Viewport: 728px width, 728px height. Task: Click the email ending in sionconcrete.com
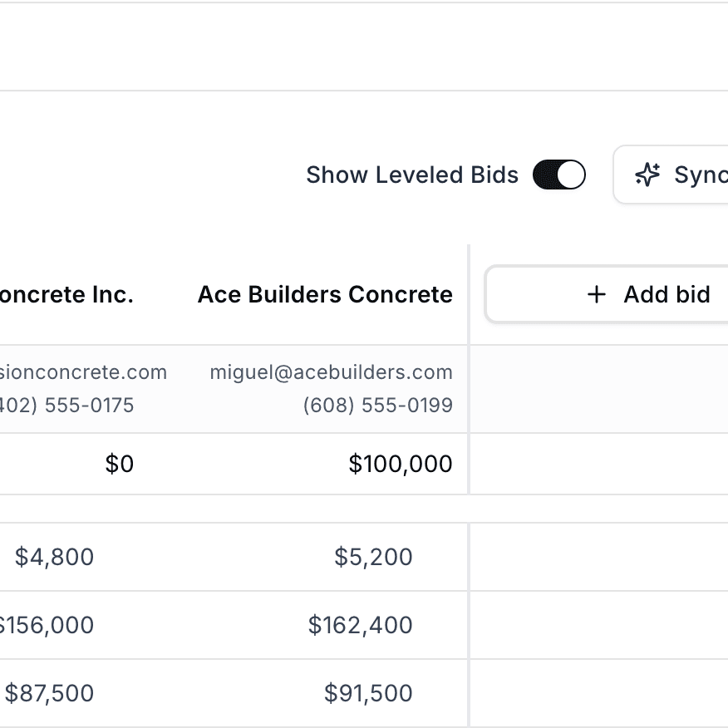click(x=83, y=372)
